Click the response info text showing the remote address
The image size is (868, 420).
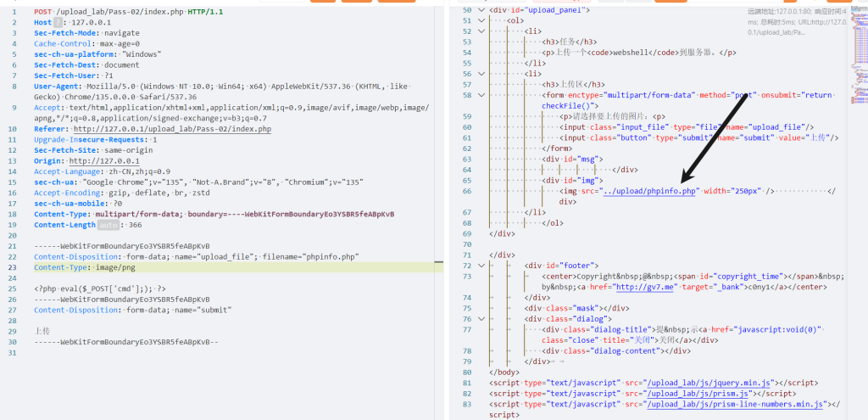[x=797, y=22]
